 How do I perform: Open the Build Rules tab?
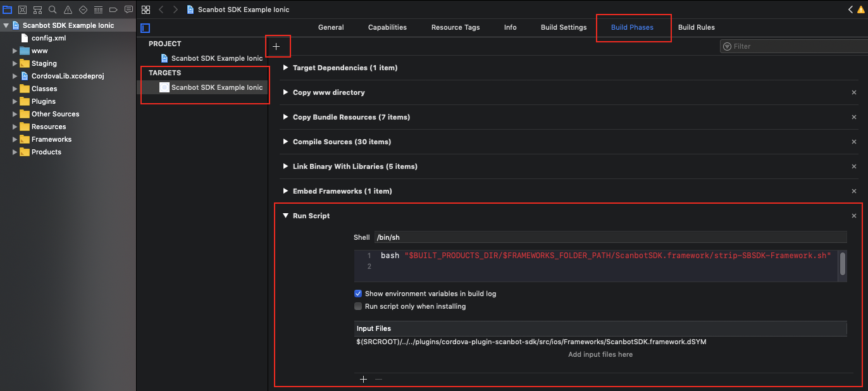(x=697, y=27)
